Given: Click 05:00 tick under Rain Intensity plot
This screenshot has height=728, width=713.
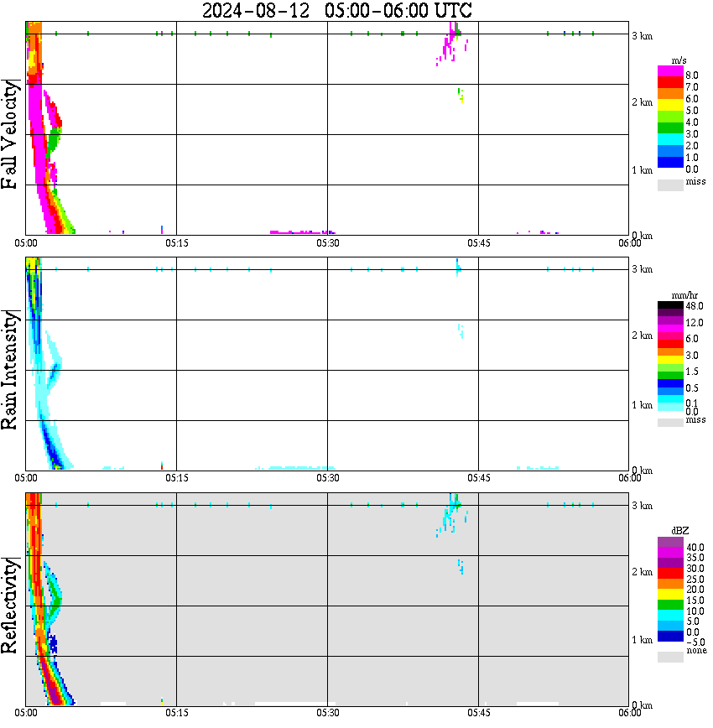Looking at the screenshot, I should tap(26, 478).
